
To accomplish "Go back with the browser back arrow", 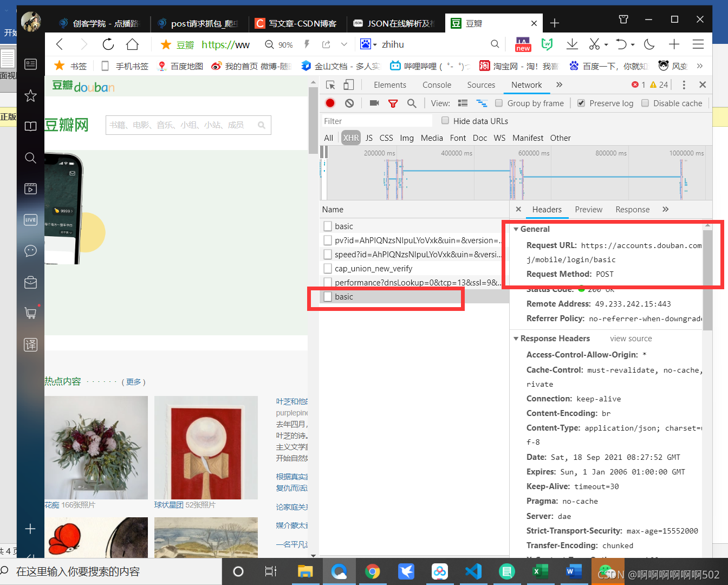I will coord(60,44).
